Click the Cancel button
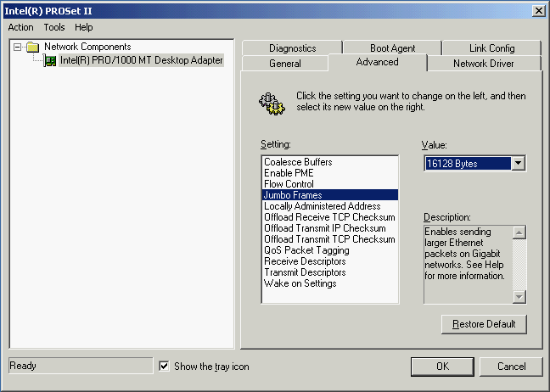 (x=511, y=367)
